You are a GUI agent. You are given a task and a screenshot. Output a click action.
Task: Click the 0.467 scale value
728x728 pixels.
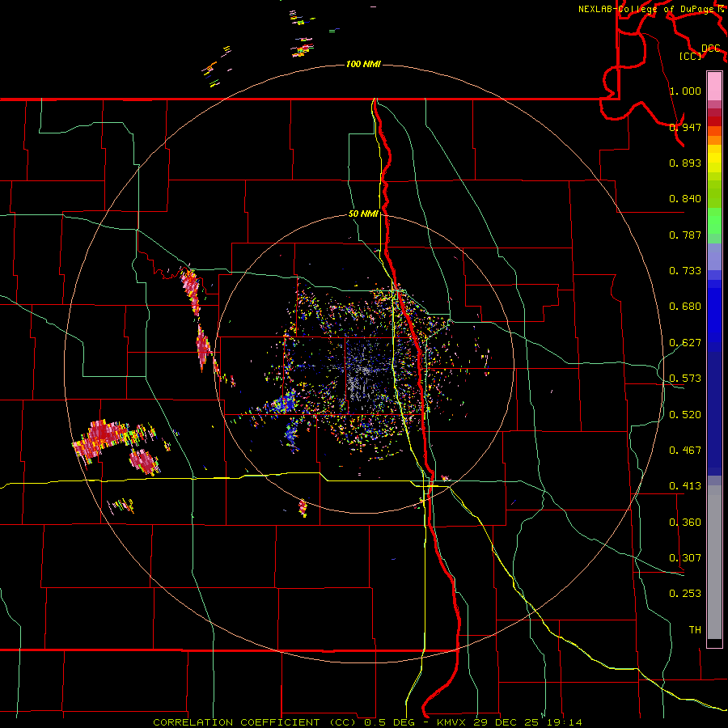(685, 451)
